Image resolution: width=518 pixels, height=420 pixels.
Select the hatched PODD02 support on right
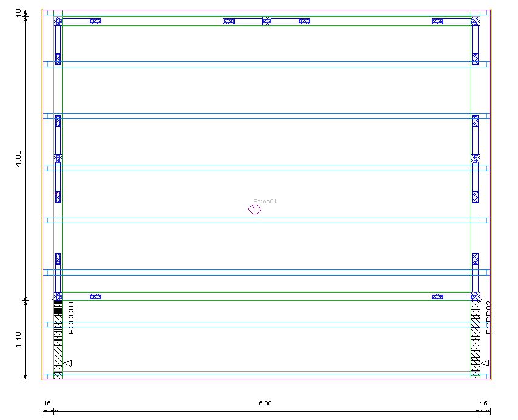[475, 338]
